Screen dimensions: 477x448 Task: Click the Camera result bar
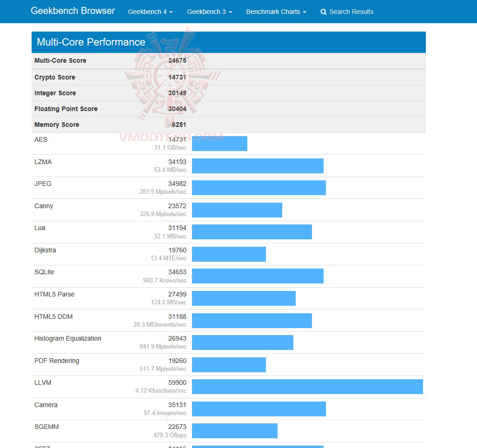(x=258, y=409)
